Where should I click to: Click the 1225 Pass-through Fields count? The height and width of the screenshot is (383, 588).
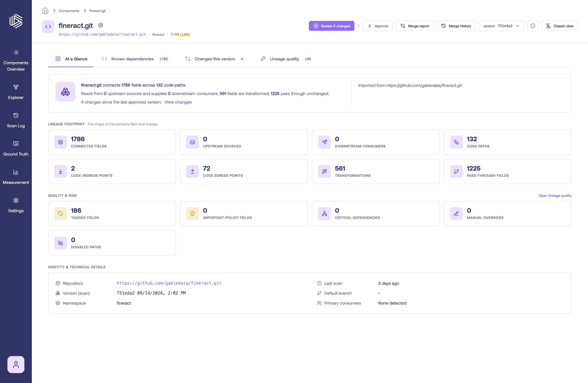tap(473, 168)
